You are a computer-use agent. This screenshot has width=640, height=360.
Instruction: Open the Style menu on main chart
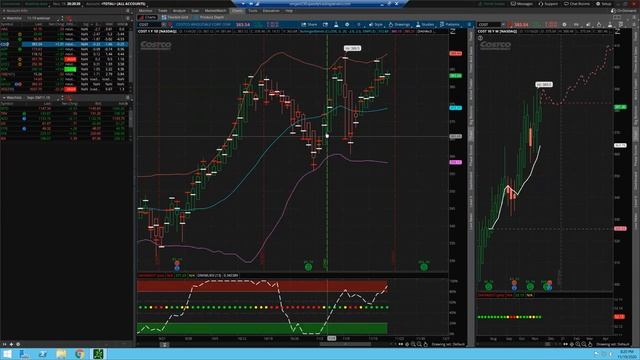click(376, 24)
